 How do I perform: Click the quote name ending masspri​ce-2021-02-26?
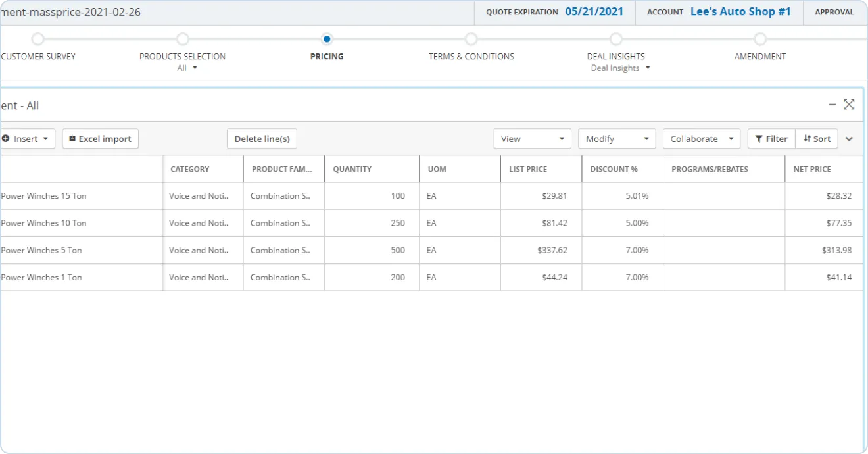pos(71,13)
